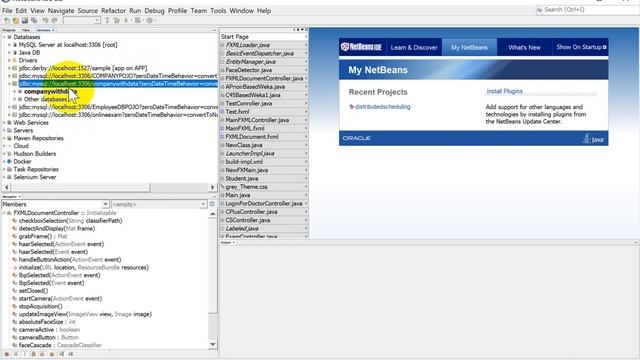This screenshot has height=360, width=640.
Task: Open the Learn & Discover tab
Action: [x=414, y=47]
